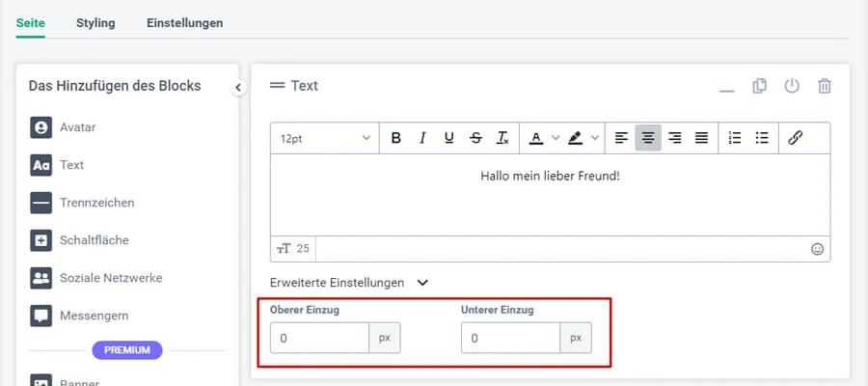Center-align the text
The width and height of the screenshot is (868, 386).
[648, 138]
